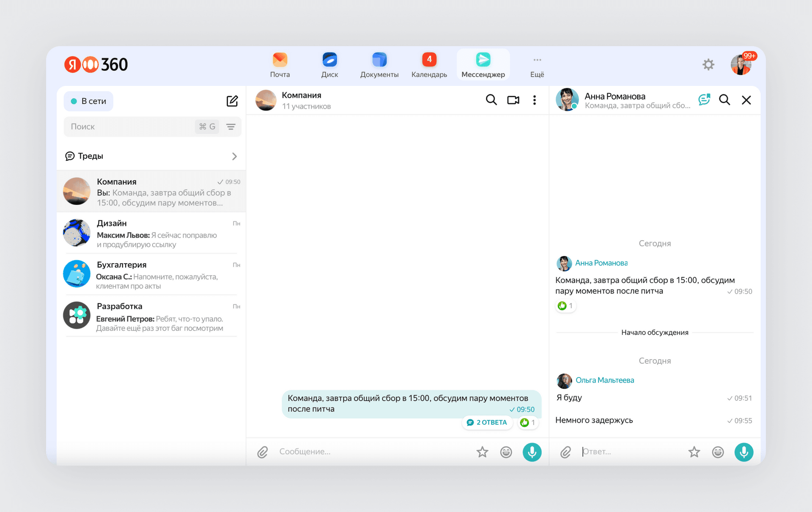This screenshot has width=812, height=512.
Task: Open emoji picker in main message bar
Action: [506, 452]
